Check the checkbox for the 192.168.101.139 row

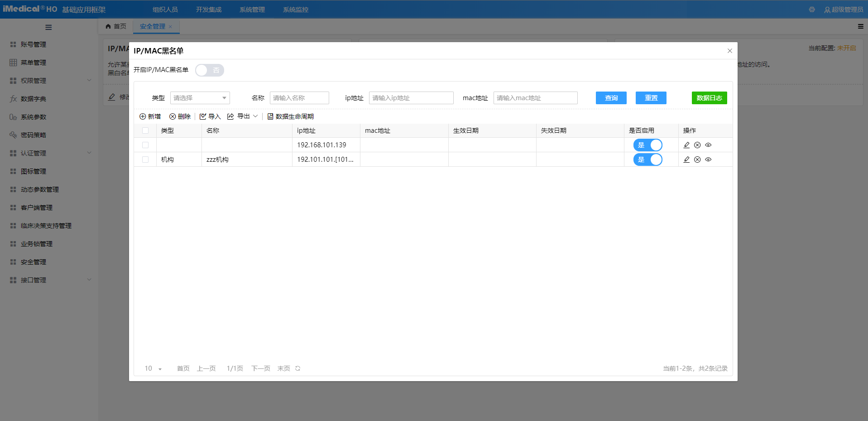pos(145,145)
